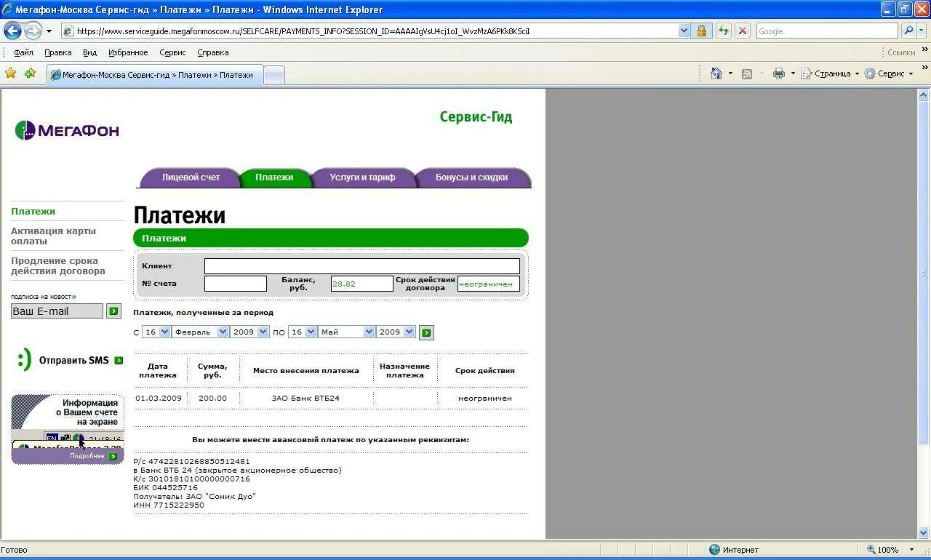The height and width of the screenshot is (560, 931).
Task: Switch to the Бонусы и скидки tab
Action: pos(471,177)
